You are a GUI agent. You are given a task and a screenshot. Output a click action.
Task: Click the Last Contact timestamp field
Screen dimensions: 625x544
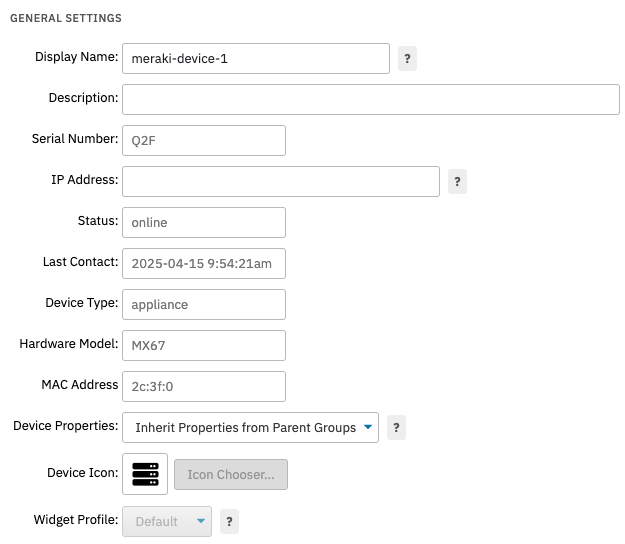pos(203,264)
